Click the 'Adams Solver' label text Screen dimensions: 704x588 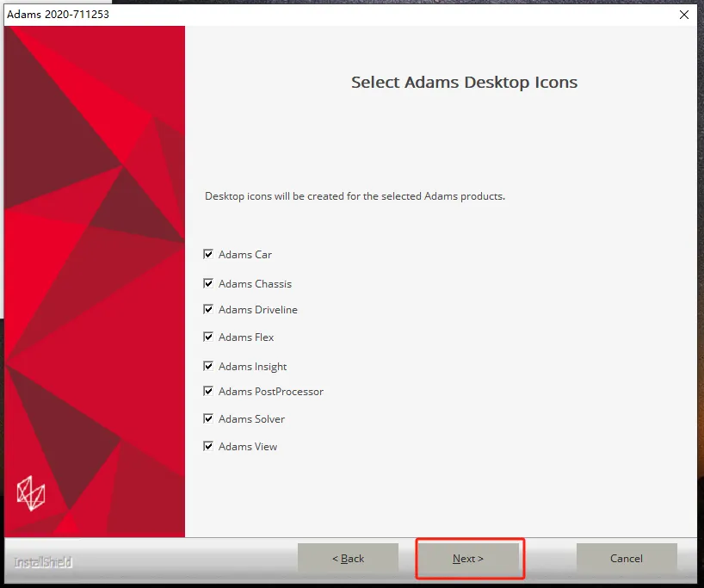pos(251,419)
